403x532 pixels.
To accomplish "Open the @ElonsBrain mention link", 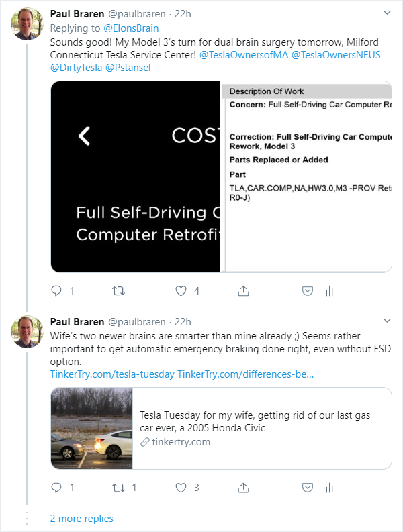I will click(x=131, y=28).
